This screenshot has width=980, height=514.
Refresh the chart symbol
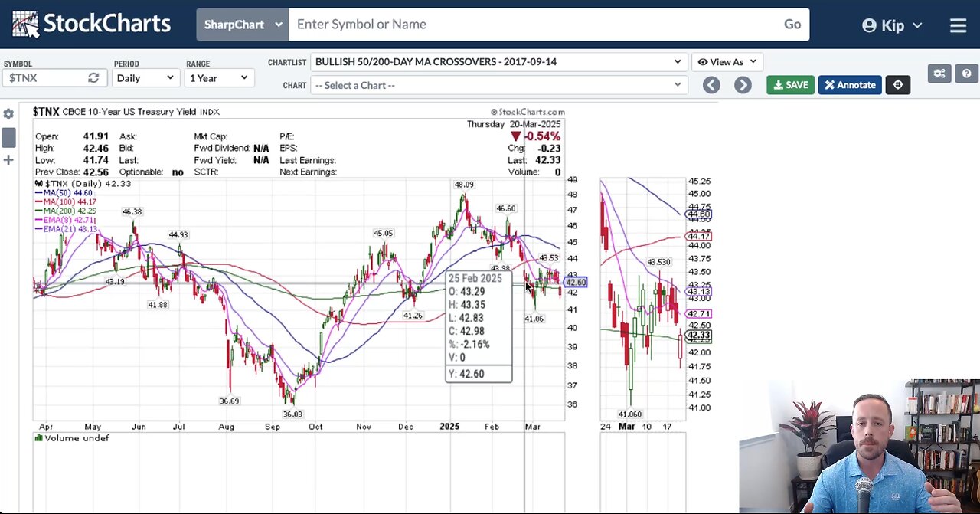(94, 78)
